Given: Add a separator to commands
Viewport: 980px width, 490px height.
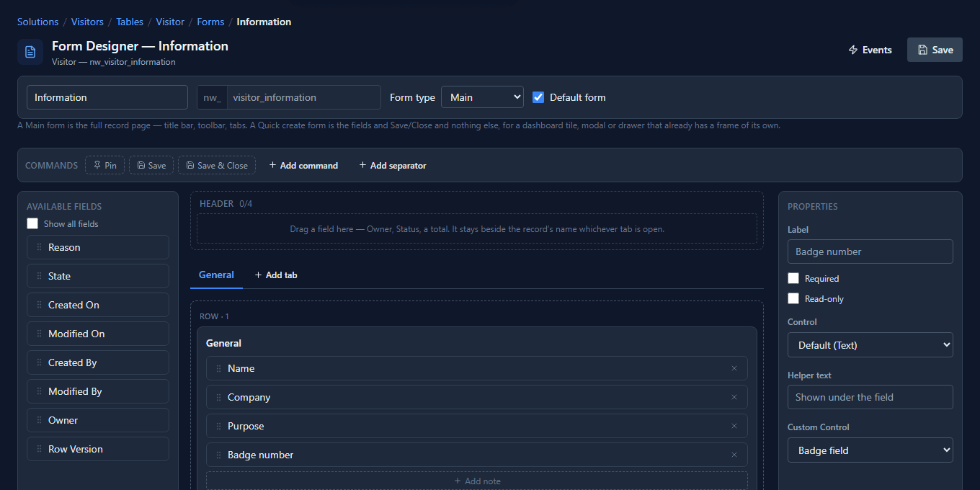Looking at the screenshot, I should pyautogui.click(x=393, y=165).
